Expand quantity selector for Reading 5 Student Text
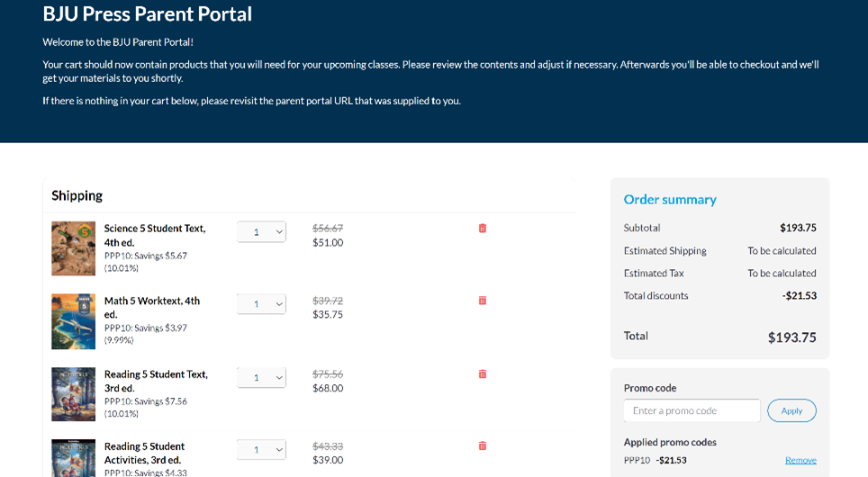 [261, 377]
